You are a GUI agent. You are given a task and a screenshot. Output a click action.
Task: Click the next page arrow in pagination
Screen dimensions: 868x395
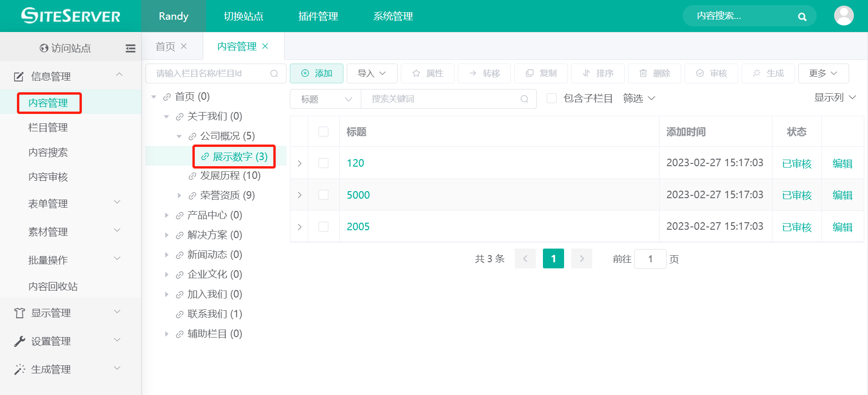pyautogui.click(x=581, y=258)
